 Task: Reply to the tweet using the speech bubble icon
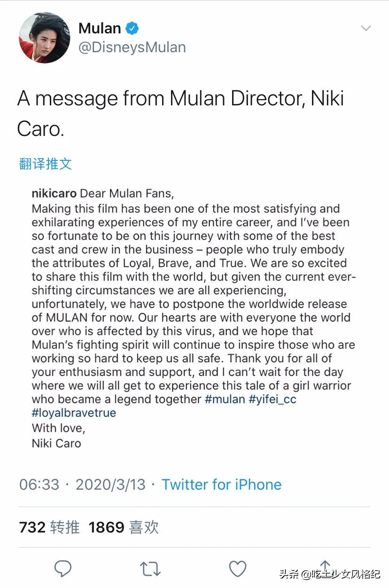pos(63,569)
